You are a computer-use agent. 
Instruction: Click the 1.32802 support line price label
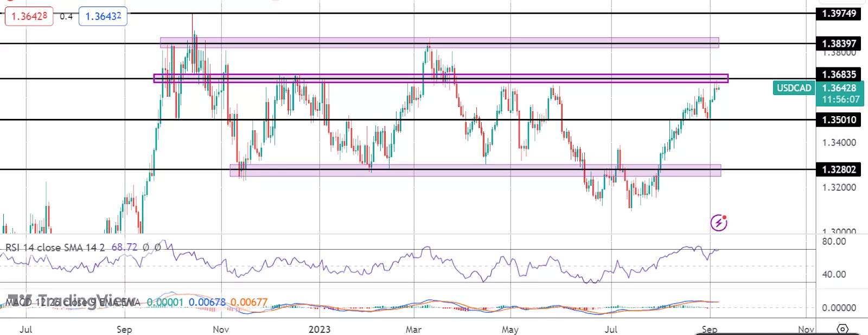pos(839,169)
